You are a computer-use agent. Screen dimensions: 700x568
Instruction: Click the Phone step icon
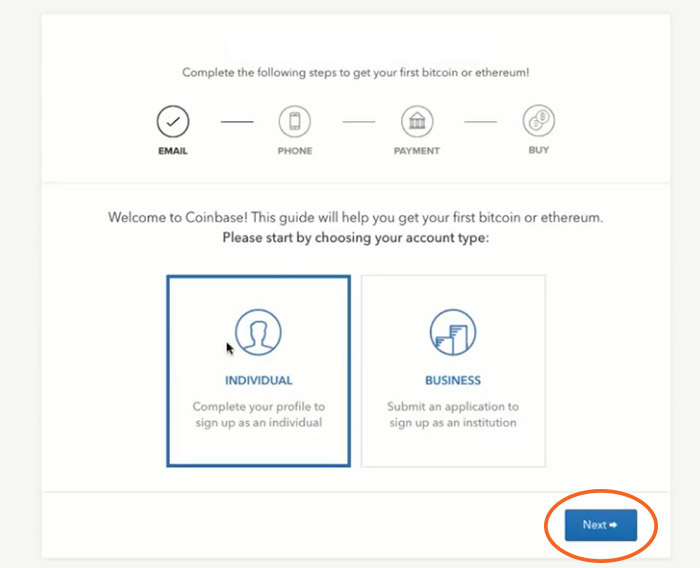coord(295,121)
